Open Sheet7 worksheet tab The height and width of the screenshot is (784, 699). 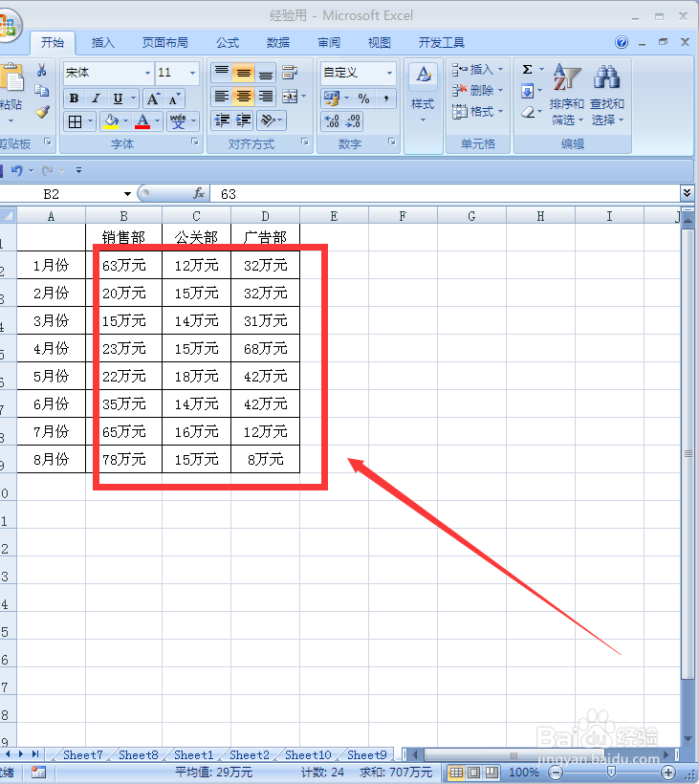click(82, 755)
